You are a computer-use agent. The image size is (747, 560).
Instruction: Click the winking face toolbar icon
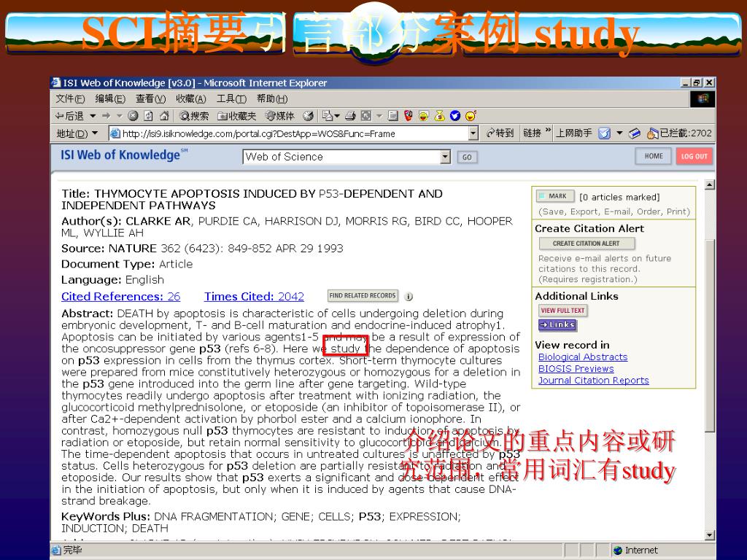(x=471, y=116)
